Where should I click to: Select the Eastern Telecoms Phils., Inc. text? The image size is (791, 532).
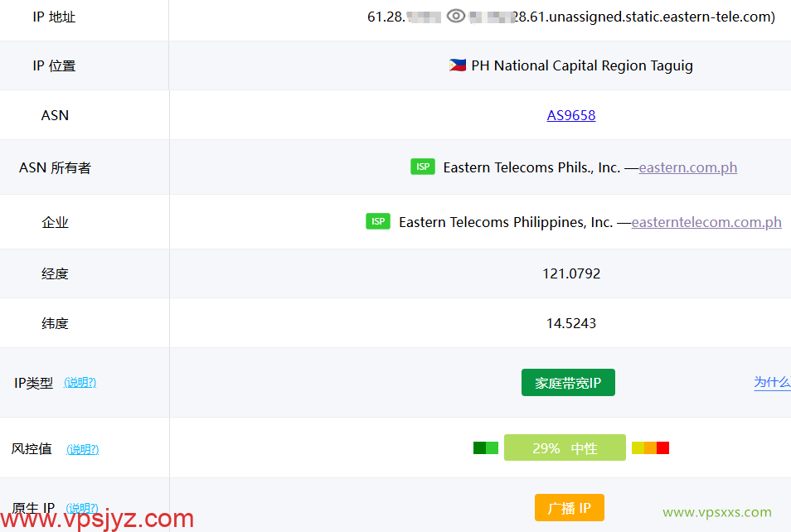(x=531, y=167)
